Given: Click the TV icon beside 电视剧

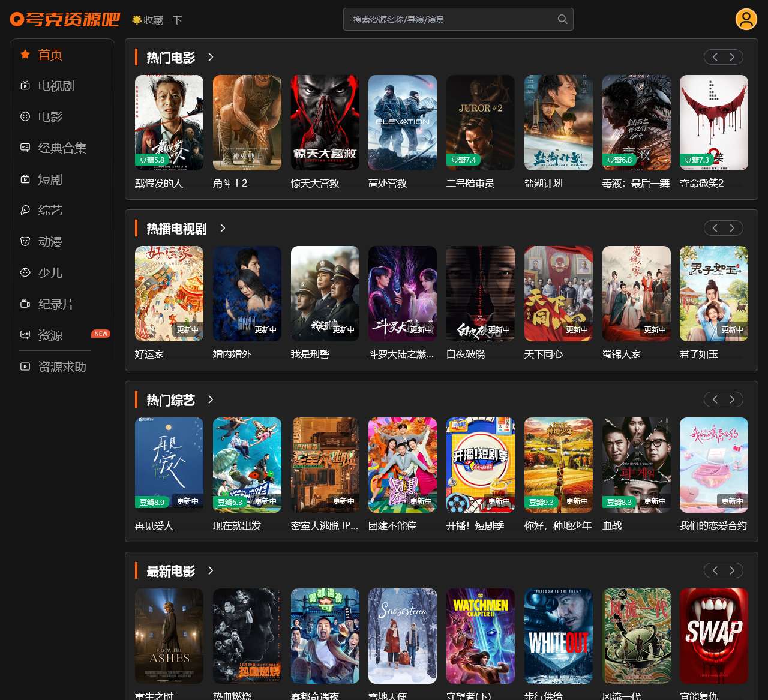Looking at the screenshot, I should click(x=25, y=86).
